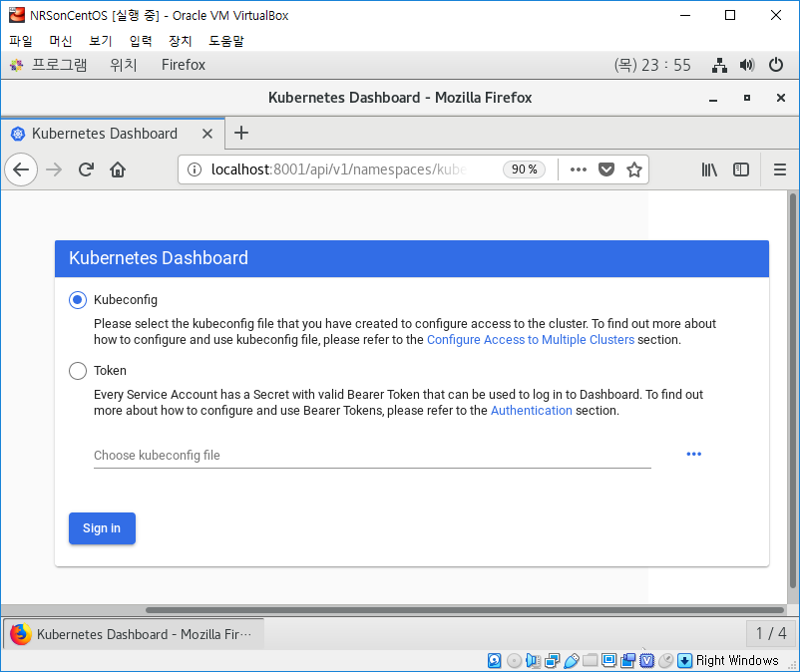Open the VirtualBox 도움말 menu
Screen dimensions: 800x672
(226, 41)
